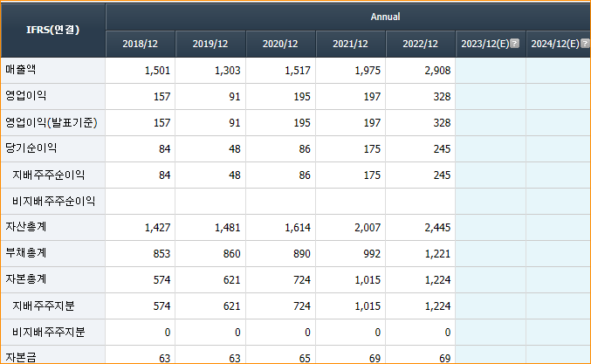Click the 자산총계 value 1,481
Screen dimensions: 591x364
[227, 228]
